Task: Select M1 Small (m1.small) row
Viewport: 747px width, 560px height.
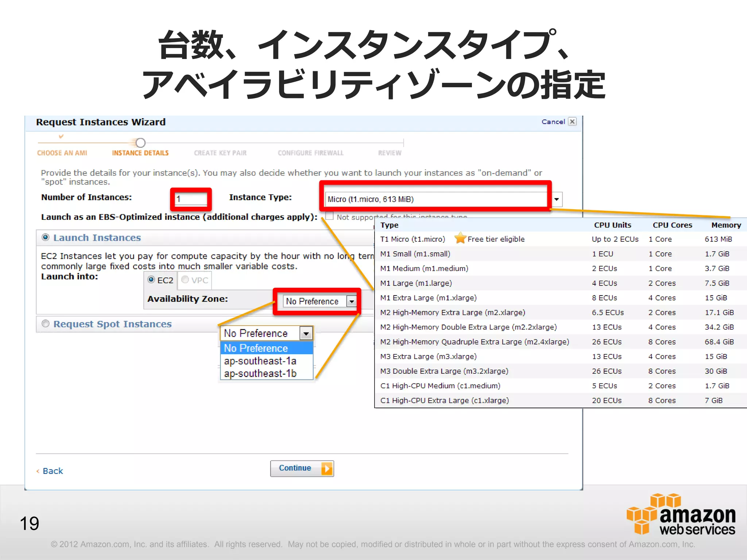Action: pos(561,254)
